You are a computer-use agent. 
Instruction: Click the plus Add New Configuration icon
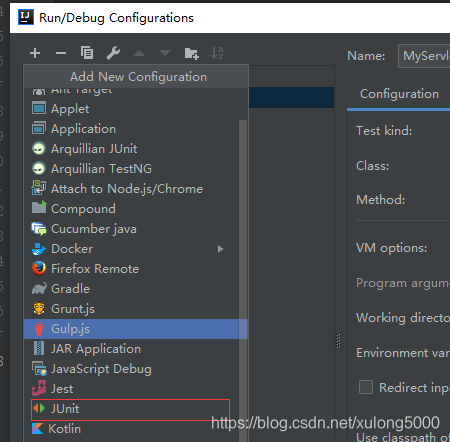pos(35,53)
